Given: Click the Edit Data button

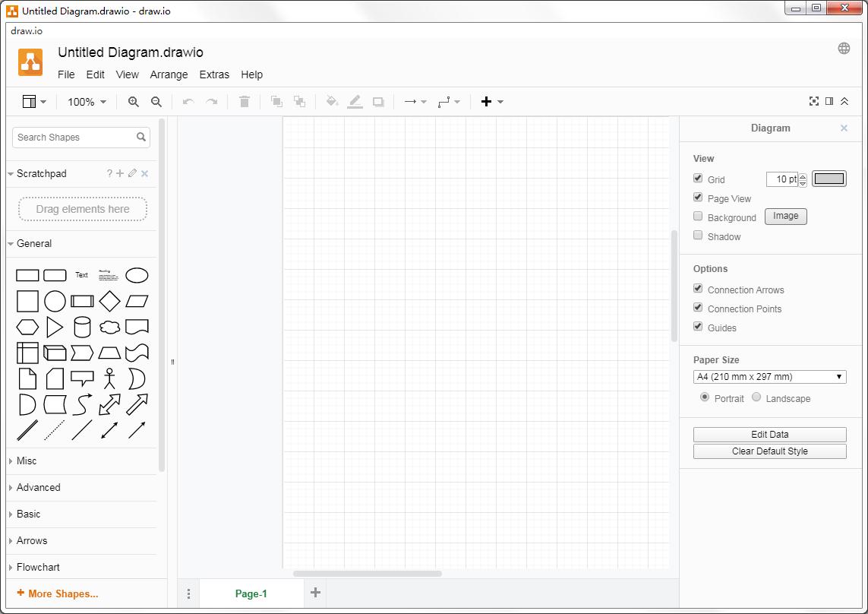Looking at the screenshot, I should (769, 435).
